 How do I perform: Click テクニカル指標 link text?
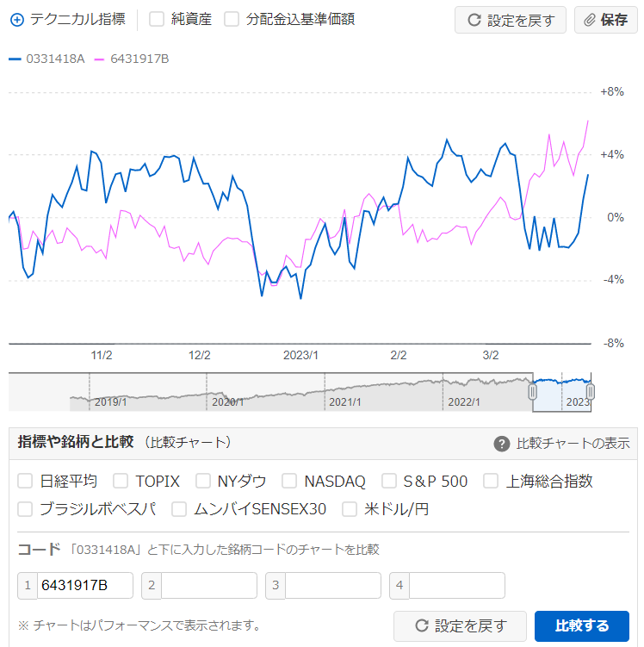point(78,19)
